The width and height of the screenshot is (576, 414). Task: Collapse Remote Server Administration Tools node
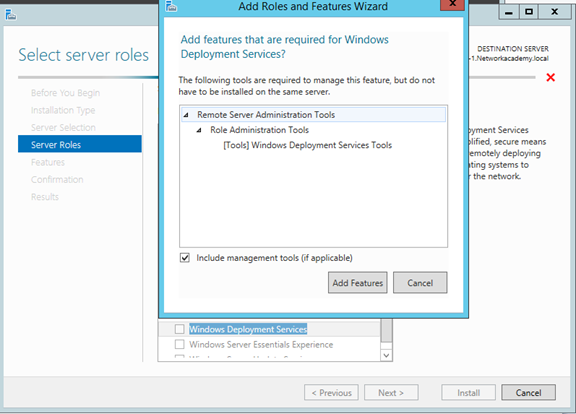coord(186,115)
